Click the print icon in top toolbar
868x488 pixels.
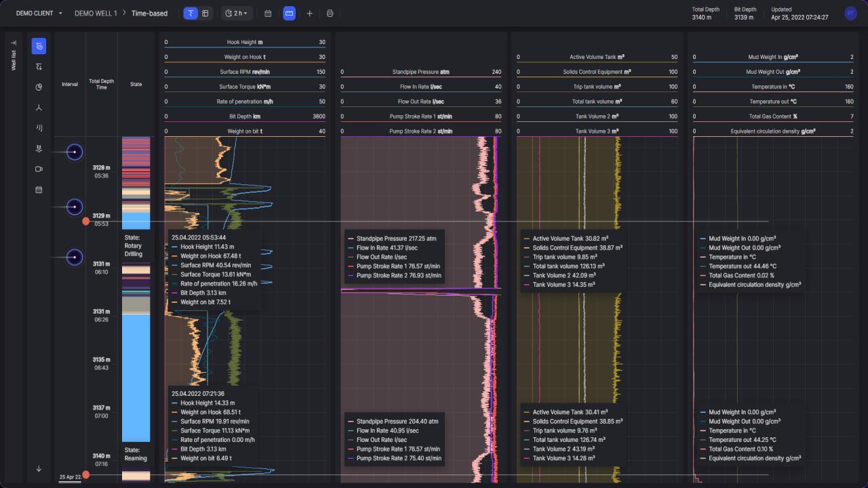coord(330,14)
